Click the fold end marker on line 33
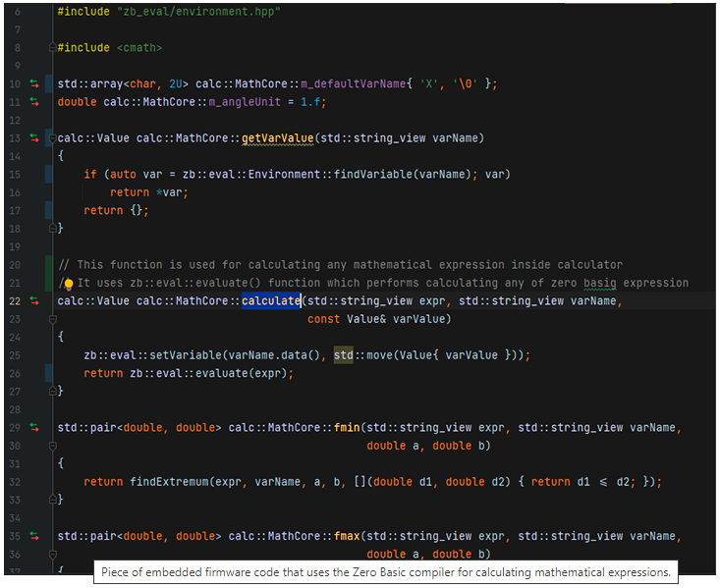The height and width of the screenshot is (588, 720). (x=53, y=500)
